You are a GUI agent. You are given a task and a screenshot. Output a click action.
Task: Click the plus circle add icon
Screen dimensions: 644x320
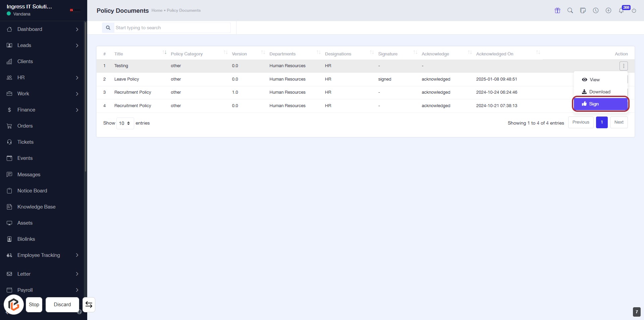point(608,10)
